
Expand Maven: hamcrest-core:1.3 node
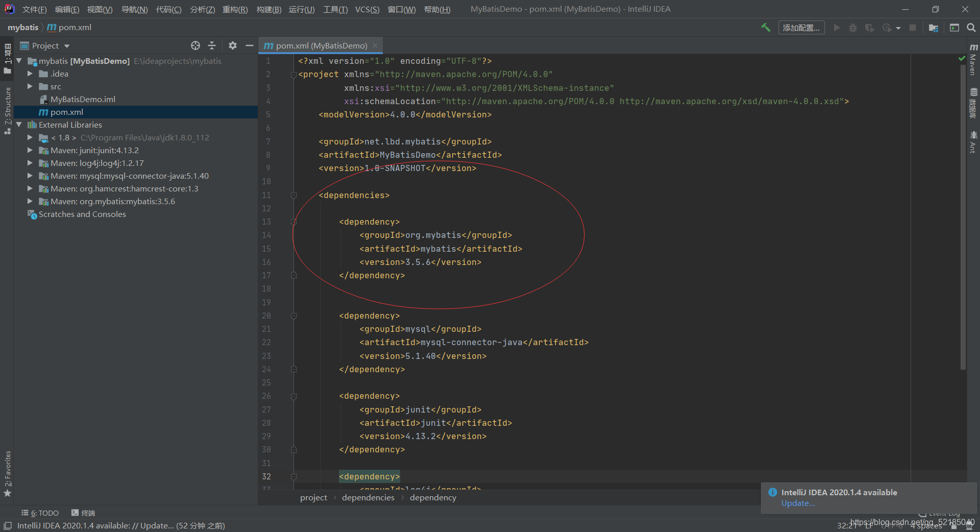[x=30, y=188]
